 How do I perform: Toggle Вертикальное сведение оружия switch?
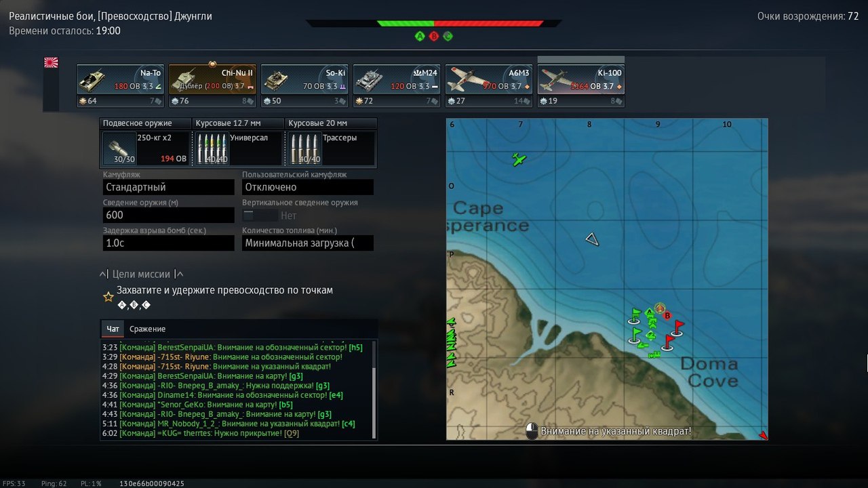coord(260,216)
